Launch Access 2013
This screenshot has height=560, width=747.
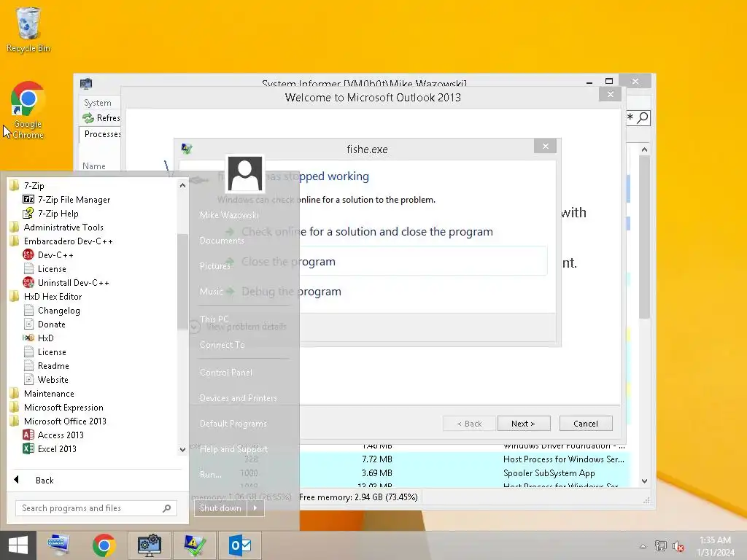(x=53, y=435)
